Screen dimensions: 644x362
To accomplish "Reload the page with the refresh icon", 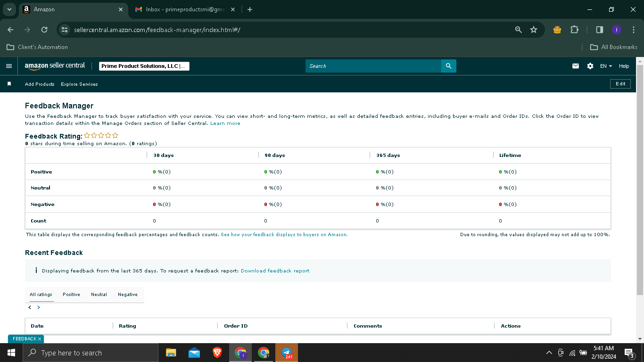I will pos(44,30).
